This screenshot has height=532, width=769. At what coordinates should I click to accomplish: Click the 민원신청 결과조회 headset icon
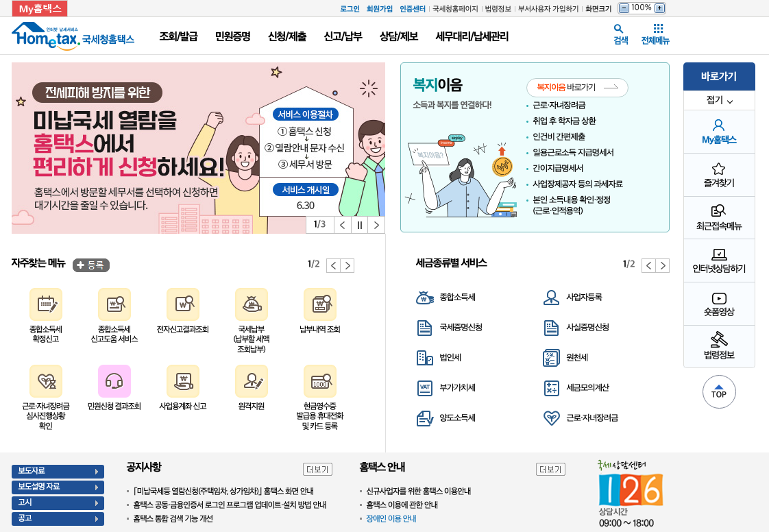pyautogui.click(x=114, y=381)
